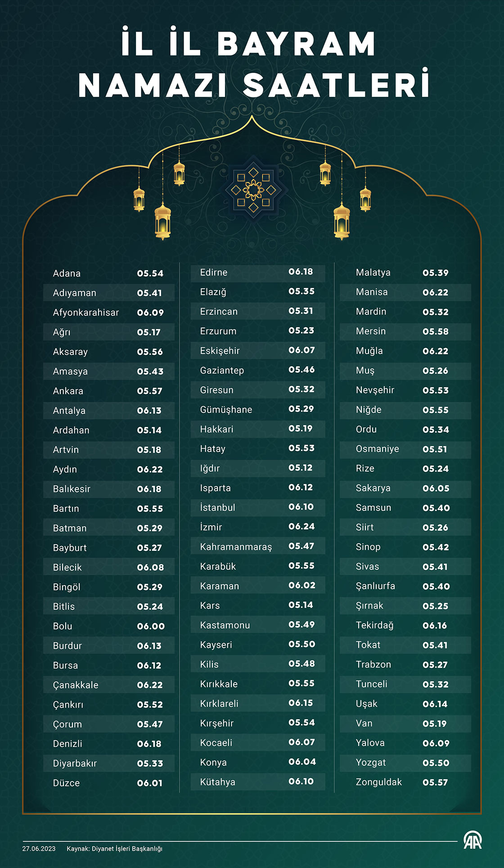Click the largest lantern on the right

click(x=342, y=221)
